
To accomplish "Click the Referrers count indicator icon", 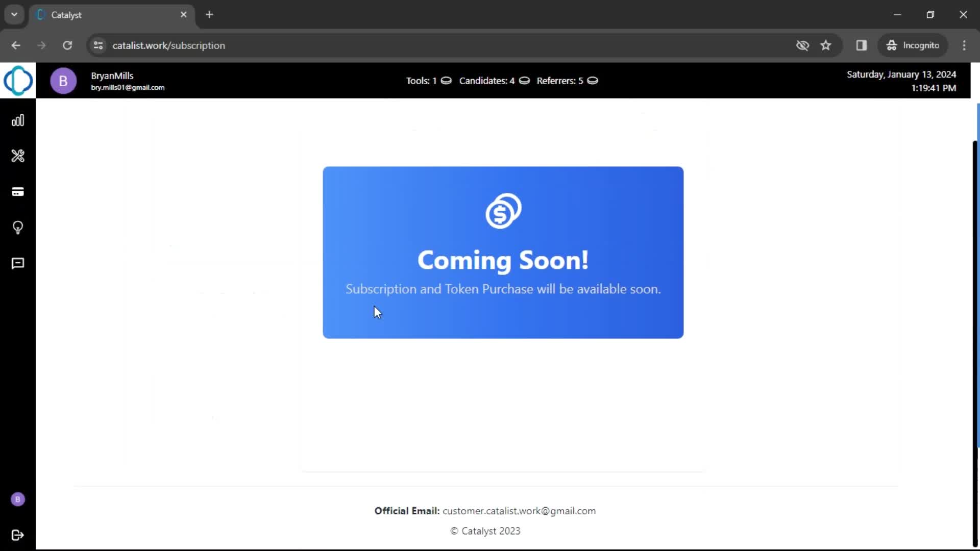I will (x=592, y=81).
